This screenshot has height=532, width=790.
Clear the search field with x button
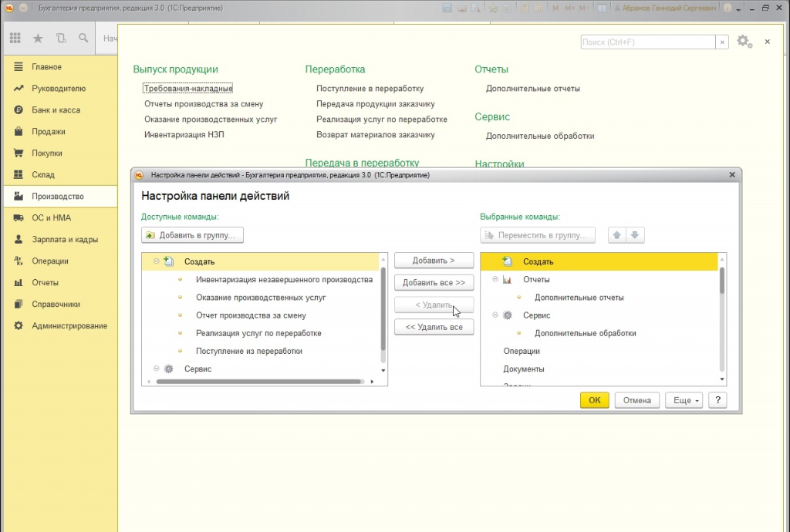(x=722, y=42)
